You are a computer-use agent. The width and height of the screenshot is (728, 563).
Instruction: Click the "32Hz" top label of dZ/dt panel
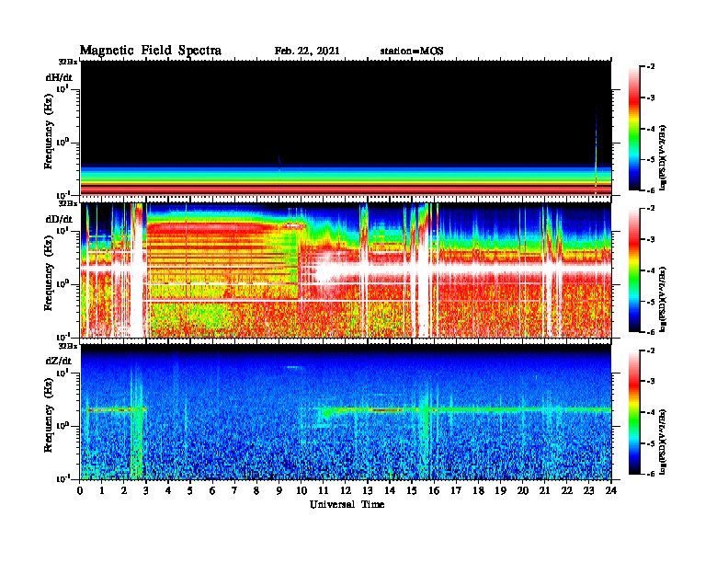coord(68,346)
